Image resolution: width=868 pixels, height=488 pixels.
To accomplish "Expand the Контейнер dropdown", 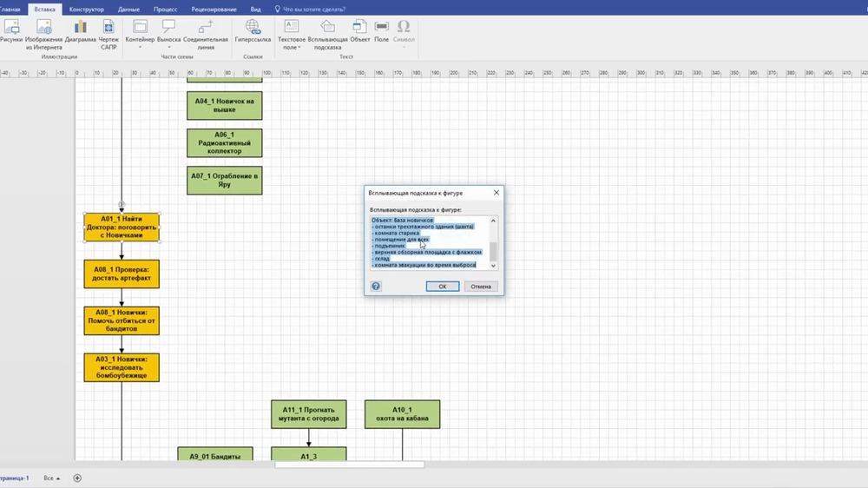I will click(x=140, y=48).
